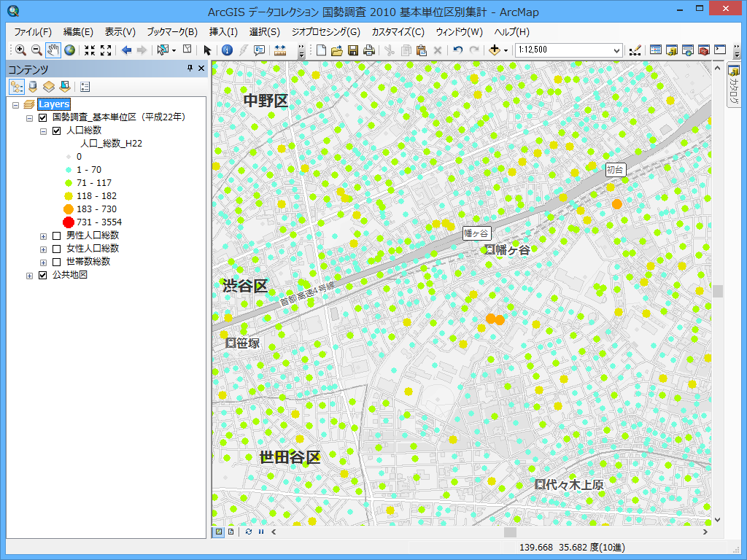Select the Measure ruler tool
The image size is (747, 560).
pyautogui.click(x=280, y=50)
